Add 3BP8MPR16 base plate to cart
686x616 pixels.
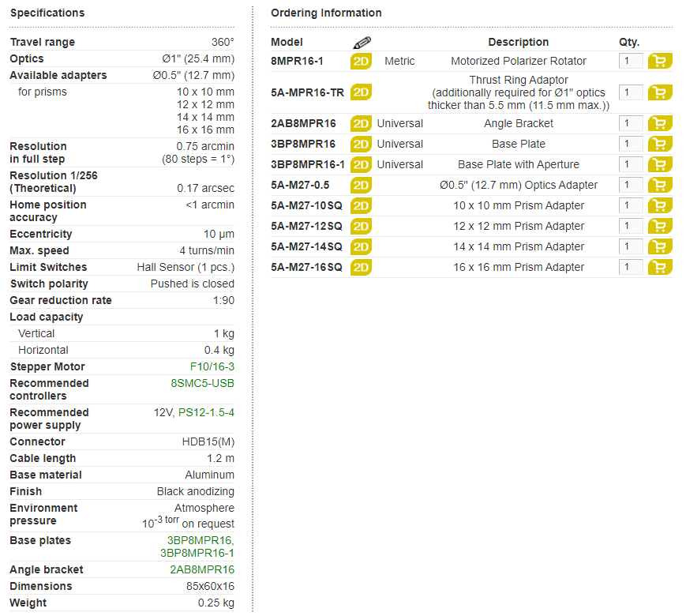[x=660, y=144]
